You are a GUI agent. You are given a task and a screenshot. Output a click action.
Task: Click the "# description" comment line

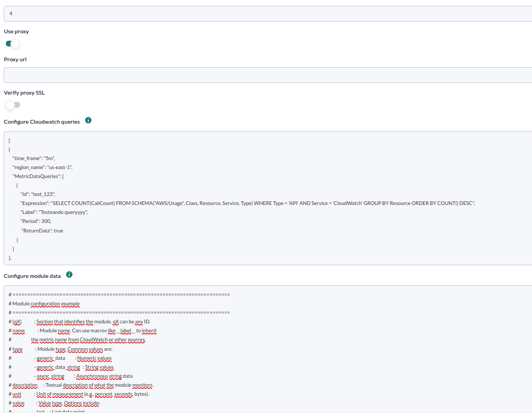pos(81,385)
